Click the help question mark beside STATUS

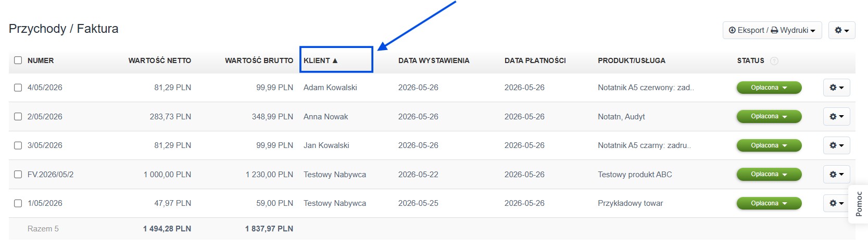point(774,61)
